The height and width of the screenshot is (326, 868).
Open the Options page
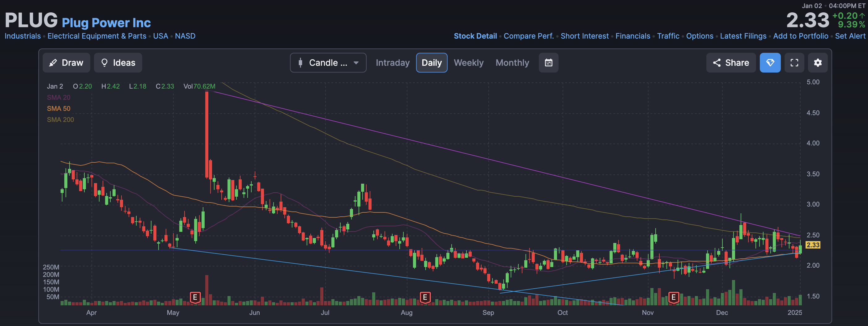tap(700, 36)
